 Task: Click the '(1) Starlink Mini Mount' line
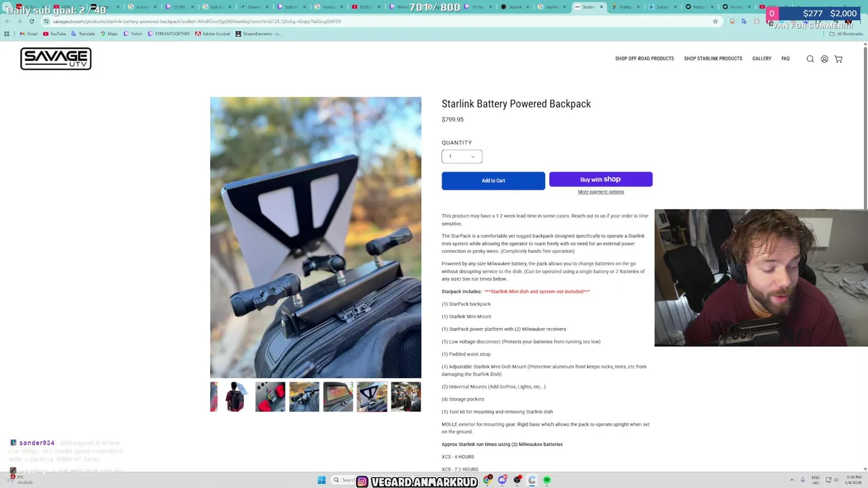click(x=466, y=317)
